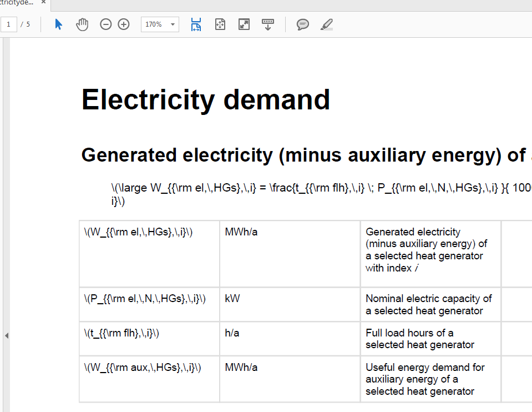This screenshot has height=412, width=532.
Task: Close the current document tab
Action: [x=43, y=2]
